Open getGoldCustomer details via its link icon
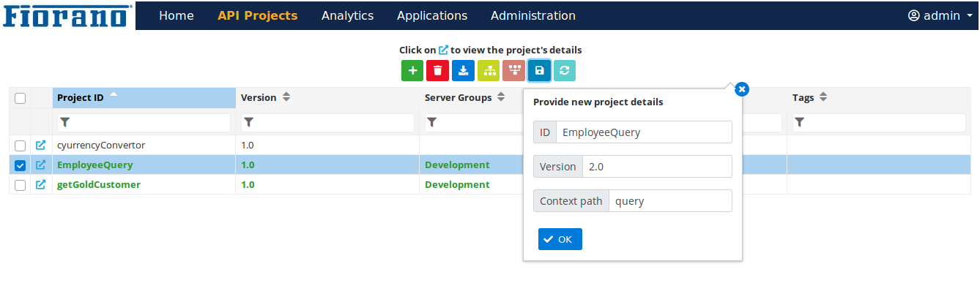Viewport: 980px width, 283px height. coord(41,184)
